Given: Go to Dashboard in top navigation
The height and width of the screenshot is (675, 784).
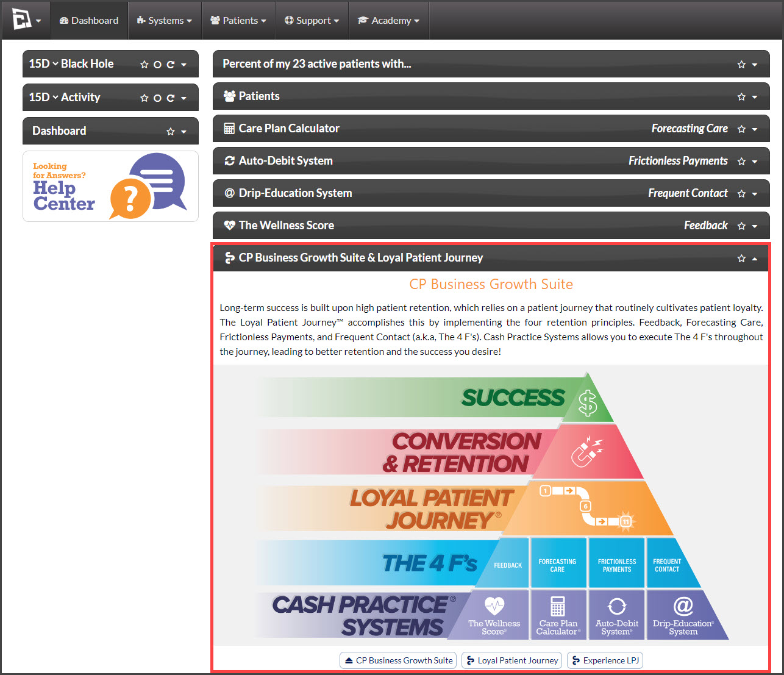Looking at the screenshot, I should pyautogui.click(x=89, y=20).
